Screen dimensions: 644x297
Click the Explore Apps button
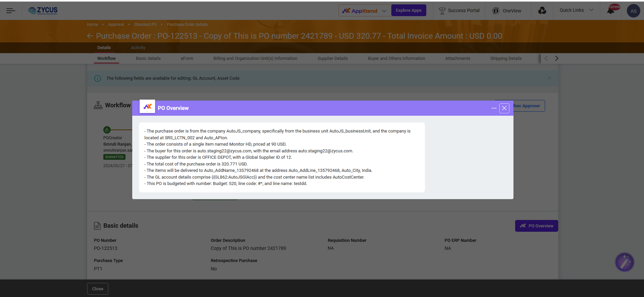(408, 10)
